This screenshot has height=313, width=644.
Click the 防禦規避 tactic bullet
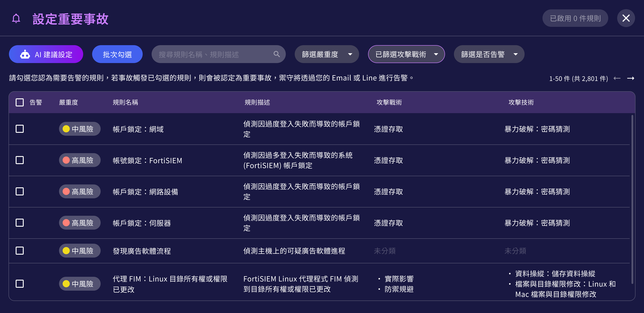coord(399,289)
